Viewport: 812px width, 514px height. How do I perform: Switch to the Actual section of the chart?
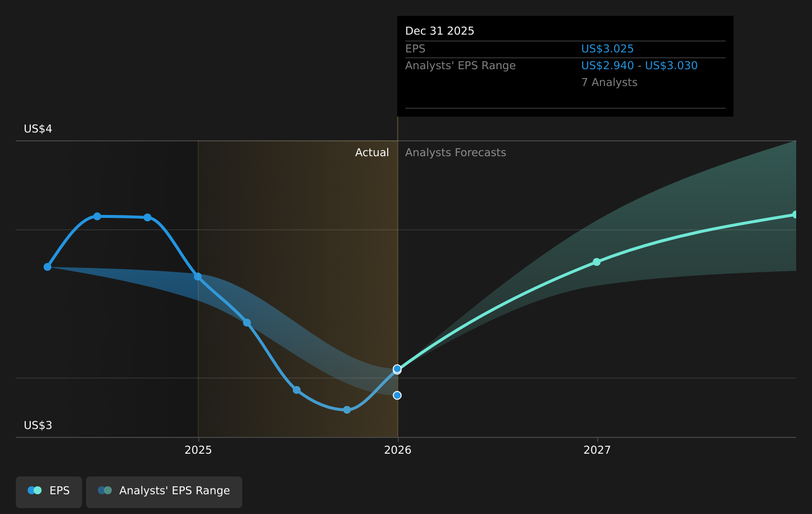point(372,152)
